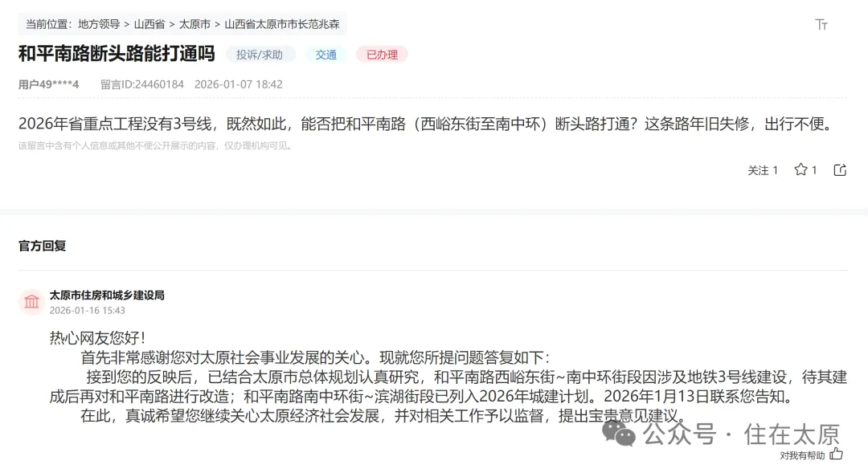The image size is (868, 469).
Task: Open the 地方领导 breadcrumb link
Action: coord(99,24)
